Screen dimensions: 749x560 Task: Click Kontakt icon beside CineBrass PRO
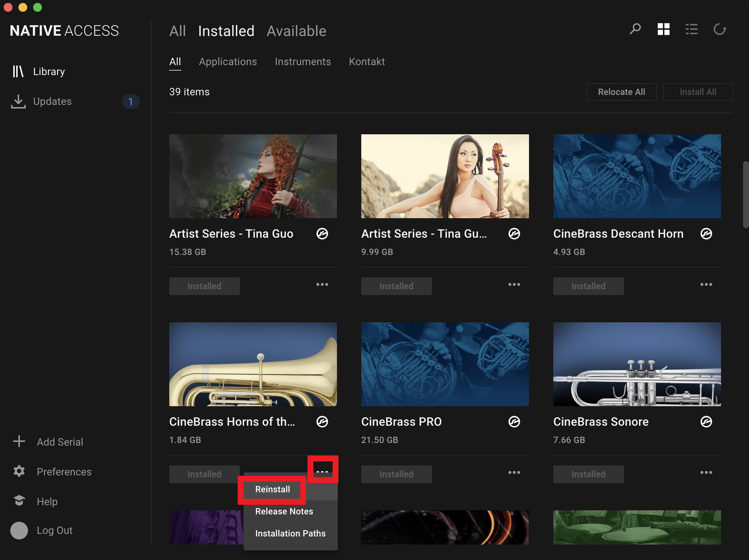point(514,422)
